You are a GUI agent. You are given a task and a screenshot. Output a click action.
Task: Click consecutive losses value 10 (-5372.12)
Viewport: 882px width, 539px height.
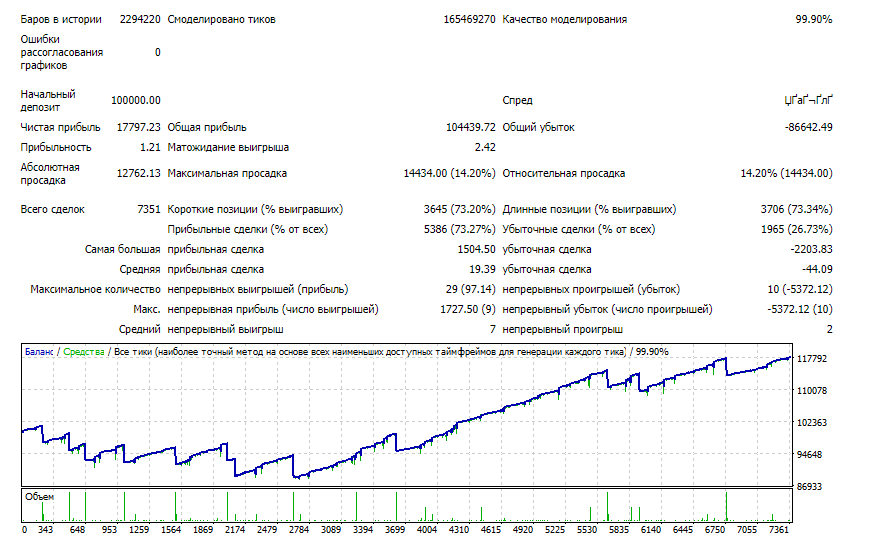800,289
